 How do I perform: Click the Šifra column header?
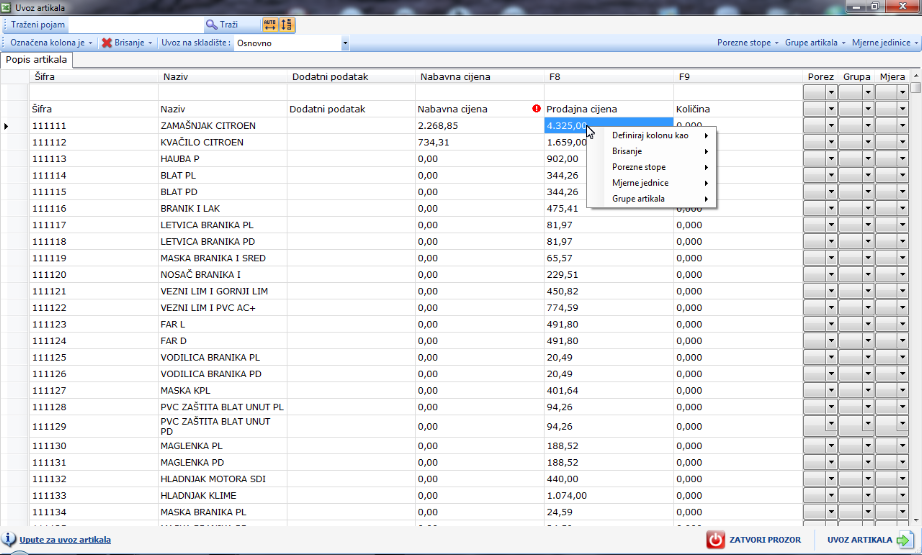(x=93, y=76)
